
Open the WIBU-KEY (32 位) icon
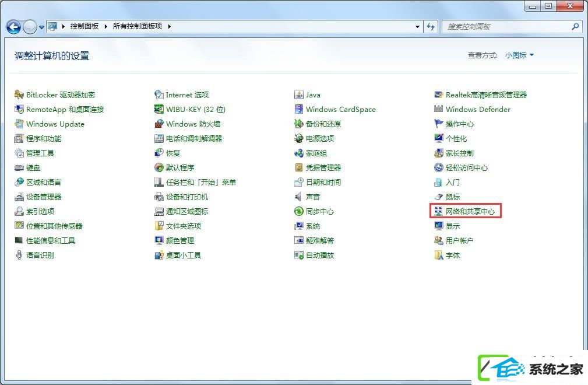point(159,109)
